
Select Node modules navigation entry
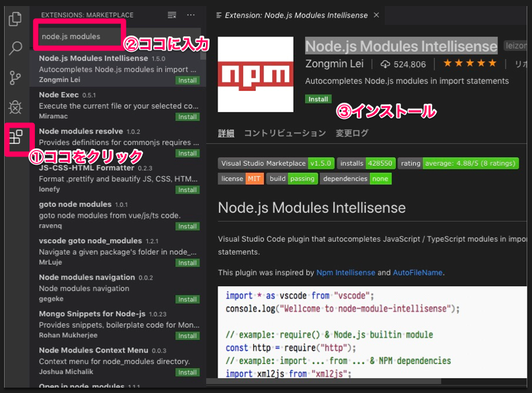tap(118, 288)
